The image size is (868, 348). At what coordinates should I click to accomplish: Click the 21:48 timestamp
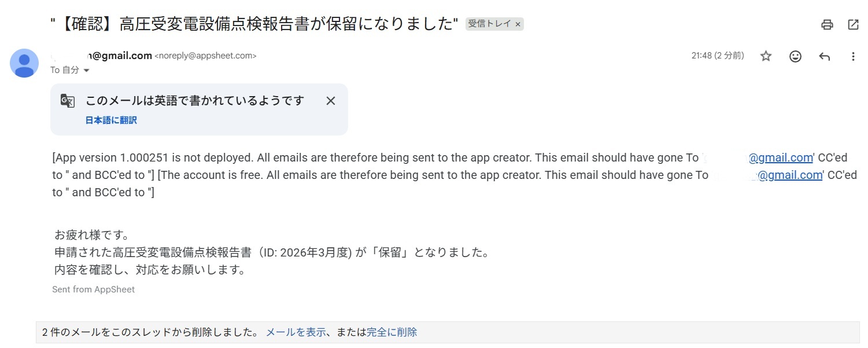click(717, 56)
